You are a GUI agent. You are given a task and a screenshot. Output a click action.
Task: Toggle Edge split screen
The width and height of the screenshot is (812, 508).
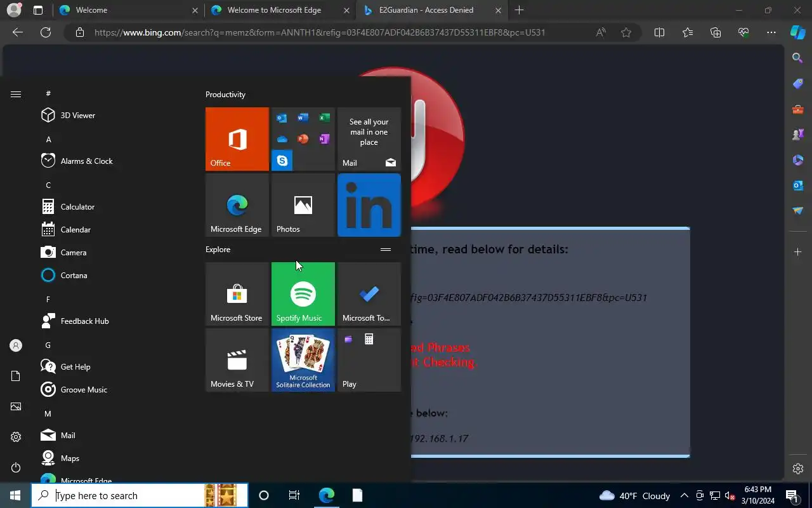[x=659, y=32]
